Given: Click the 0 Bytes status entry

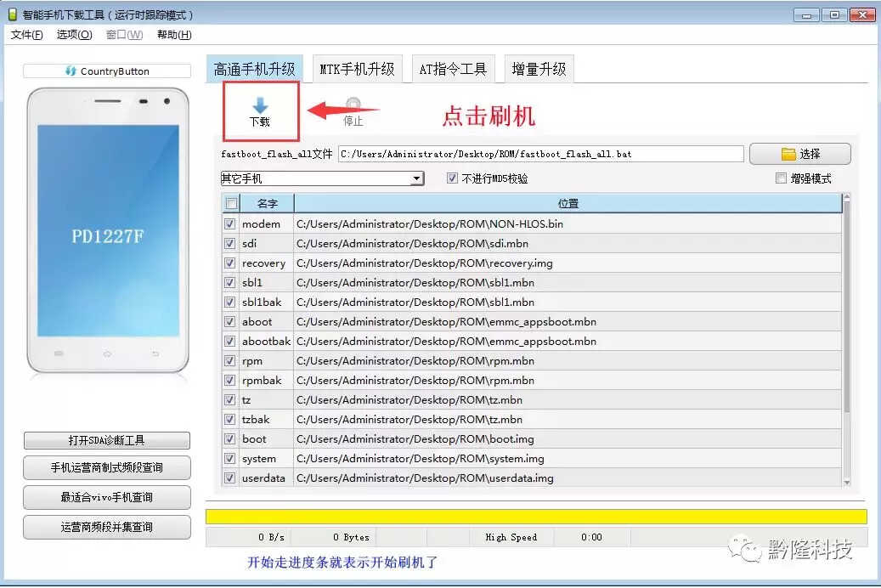Looking at the screenshot, I should point(351,537).
